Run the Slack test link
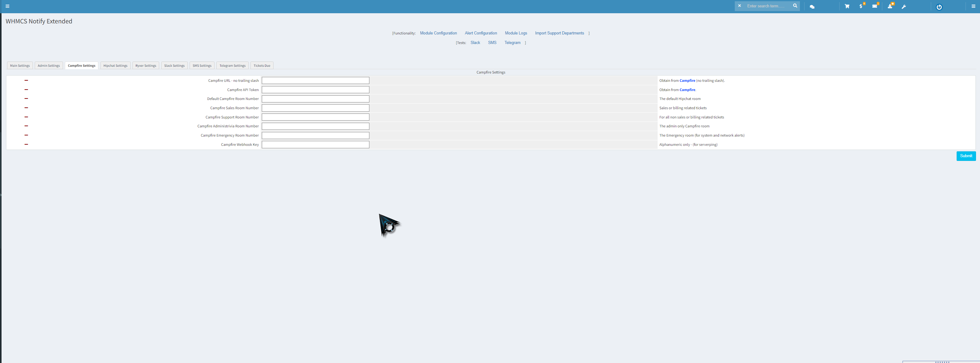980x363 pixels. click(x=475, y=43)
